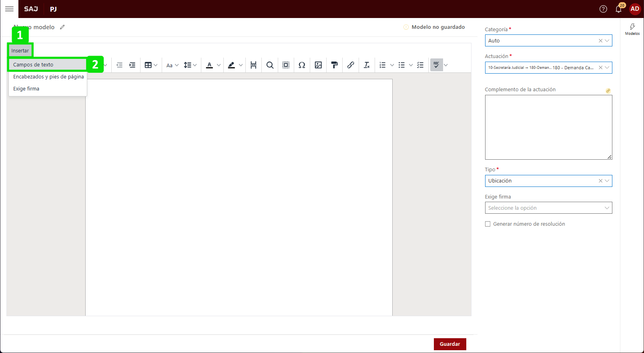Toggle the to-do checklist formatting
The image size is (644, 353).
(x=420, y=65)
